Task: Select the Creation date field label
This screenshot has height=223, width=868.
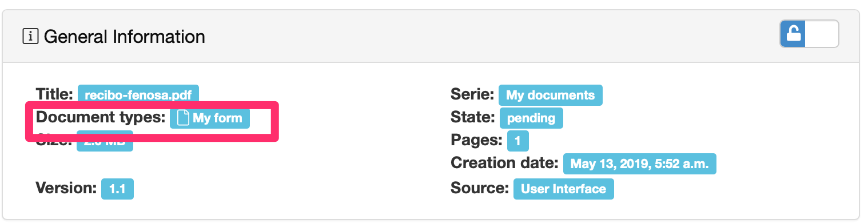Action: click(504, 163)
